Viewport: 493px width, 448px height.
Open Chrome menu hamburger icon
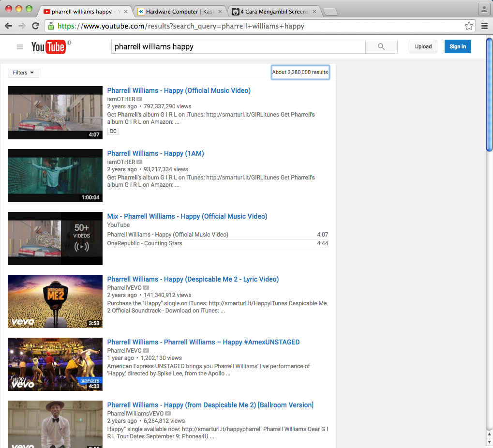pyautogui.click(x=484, y=26)
